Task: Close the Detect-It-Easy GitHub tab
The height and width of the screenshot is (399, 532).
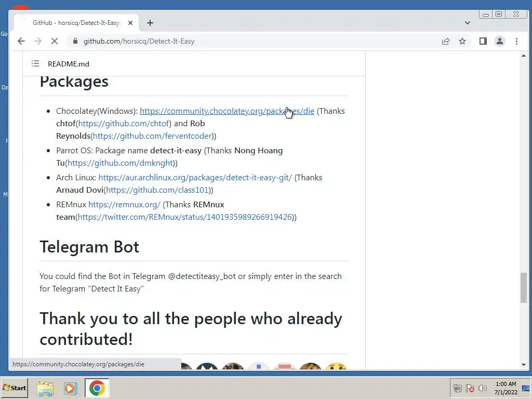Action: [130, 23]
